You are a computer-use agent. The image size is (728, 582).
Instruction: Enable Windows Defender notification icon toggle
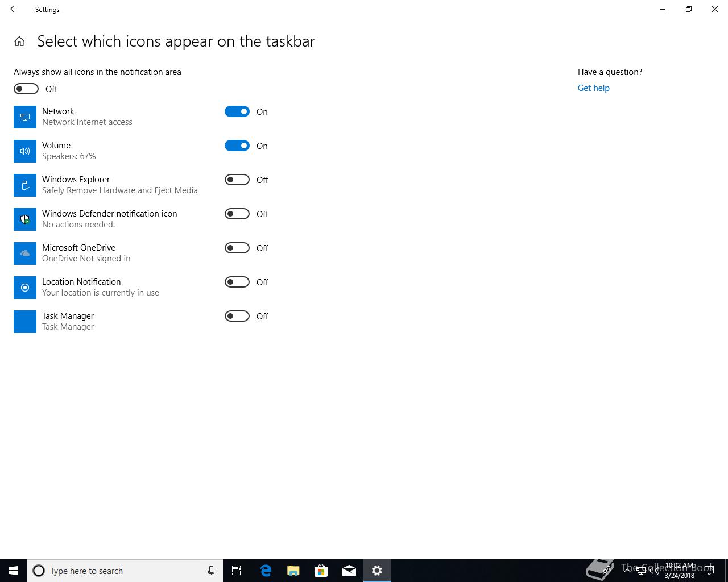point(237,214)
